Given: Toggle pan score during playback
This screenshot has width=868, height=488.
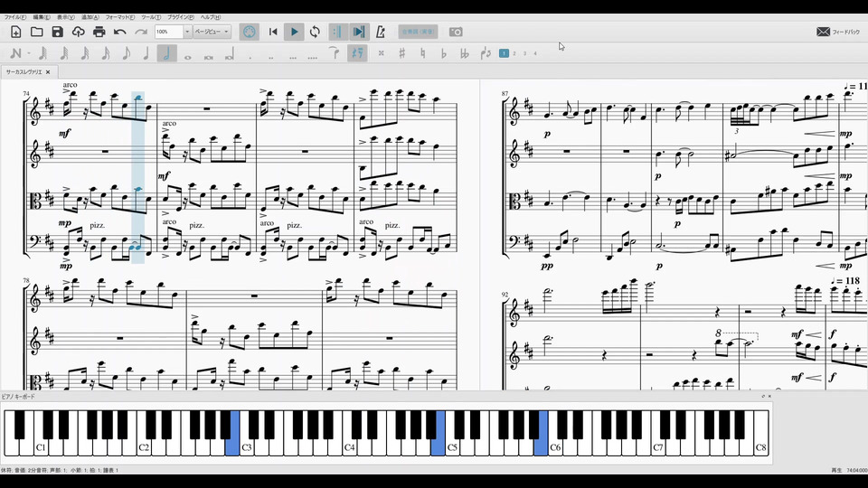Looking at the screenshot, I should pos(359,32).
